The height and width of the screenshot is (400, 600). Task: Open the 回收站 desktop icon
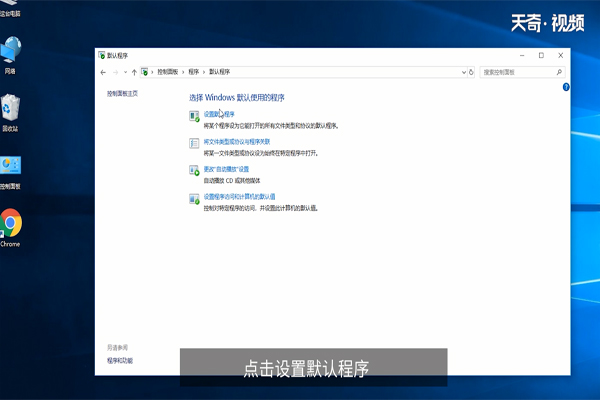10,113
